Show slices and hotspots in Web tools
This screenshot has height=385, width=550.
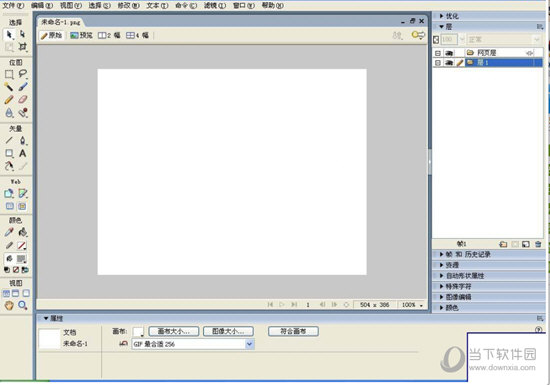[22, 206]
